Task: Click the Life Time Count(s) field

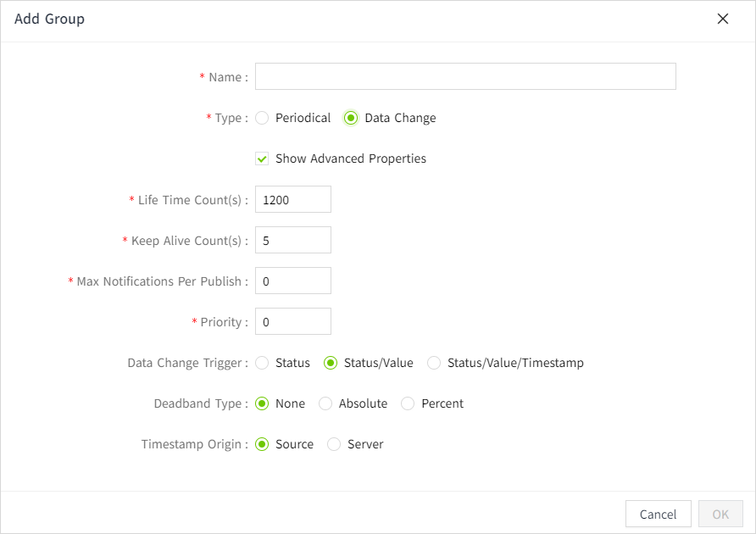Action: (x=292, y=199)
